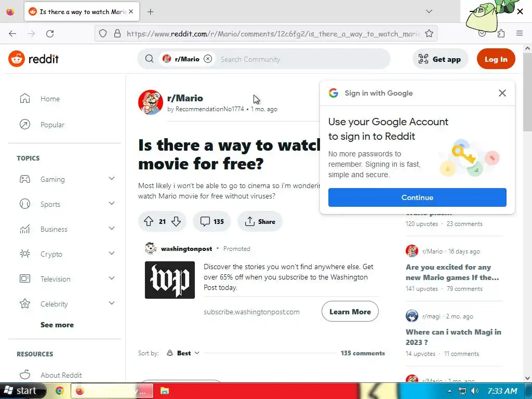
Task: Open RecommendationNo1774 user profile
Action: click(x=210, y=109)
